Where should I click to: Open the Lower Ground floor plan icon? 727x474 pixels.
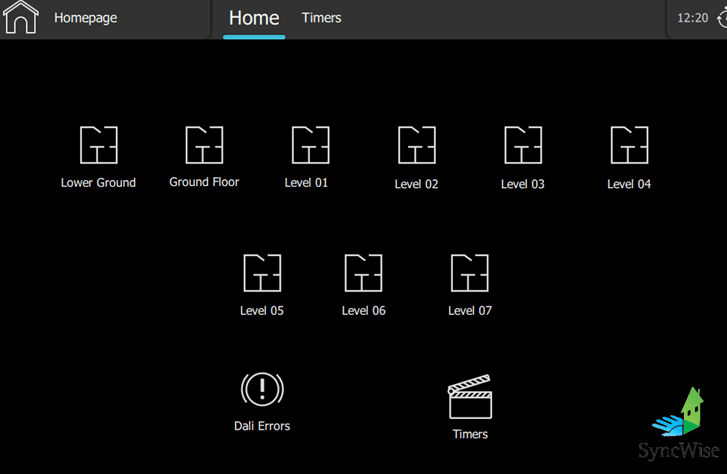point(99,145)
